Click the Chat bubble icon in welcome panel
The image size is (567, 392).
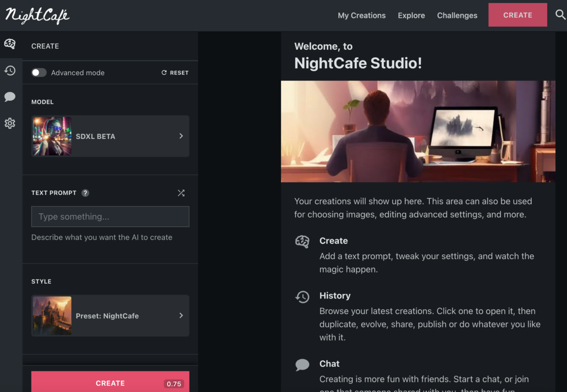302,365
